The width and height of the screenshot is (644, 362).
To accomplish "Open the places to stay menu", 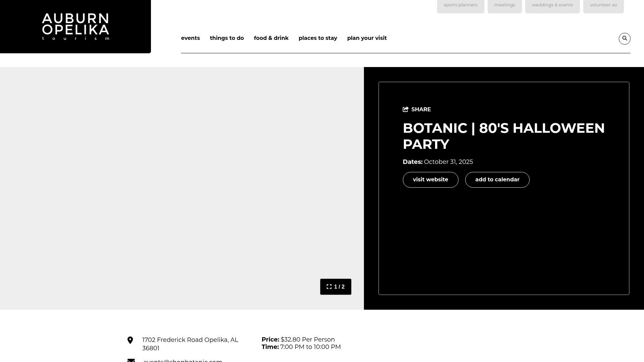I will click(x=318, y=38).
